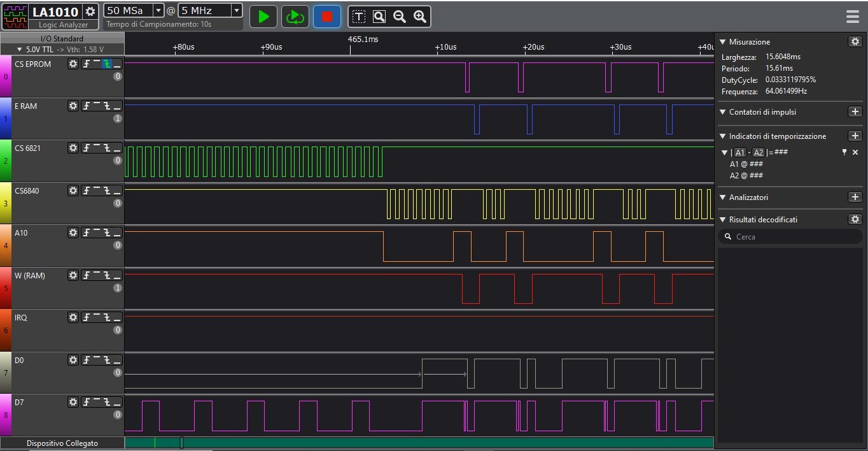This screenshot has width=868, height=451.
Task: Click the Frequenza 64.061499Hz value
Action: pos(786,91)
